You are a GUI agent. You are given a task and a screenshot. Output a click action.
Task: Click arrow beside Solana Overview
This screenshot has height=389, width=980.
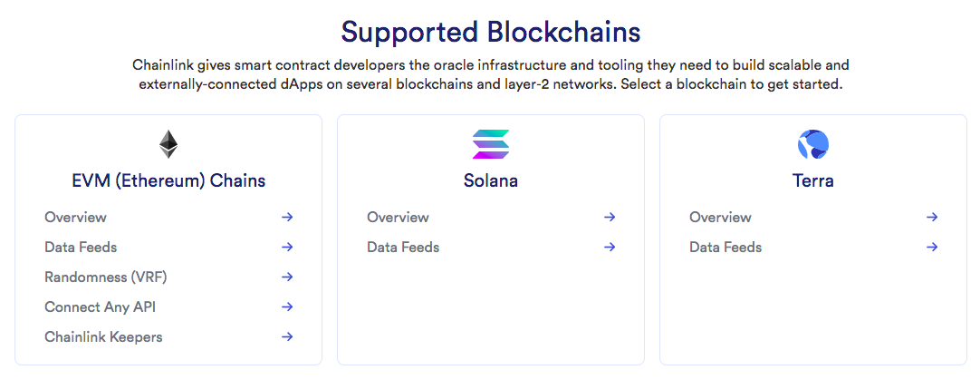610,217
